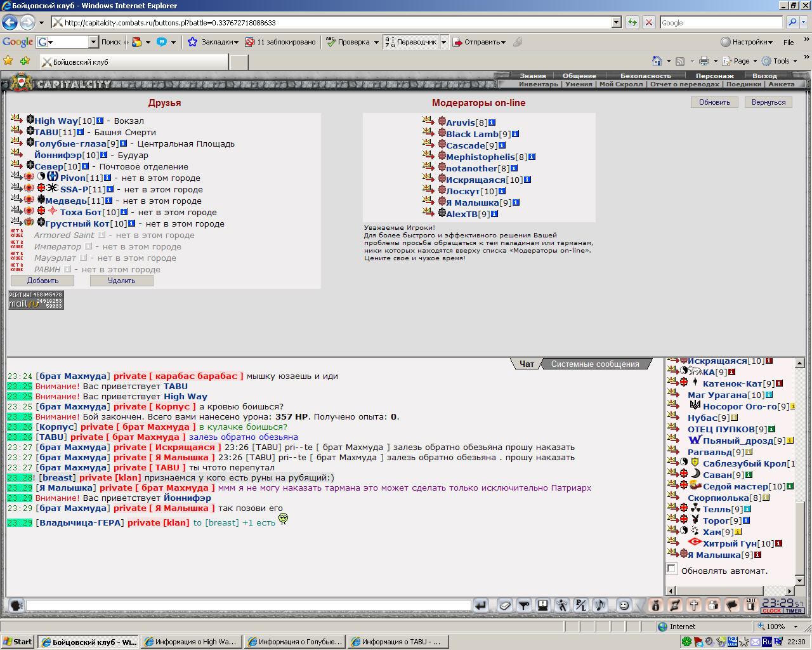Open the Page menu dropdown
Image resolution: width=812 pixels, height=650 pixels.
pos(740,61)
